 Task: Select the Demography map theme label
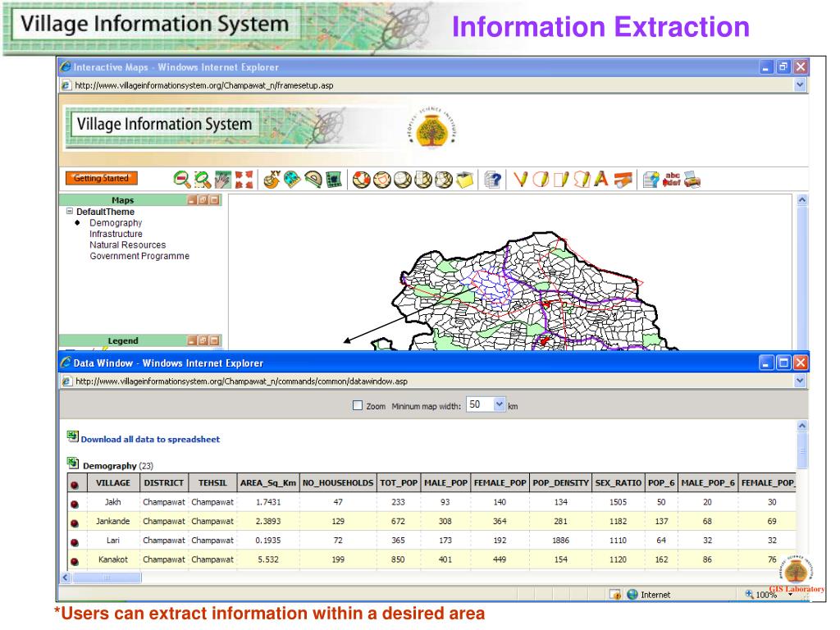click(116, 223)
